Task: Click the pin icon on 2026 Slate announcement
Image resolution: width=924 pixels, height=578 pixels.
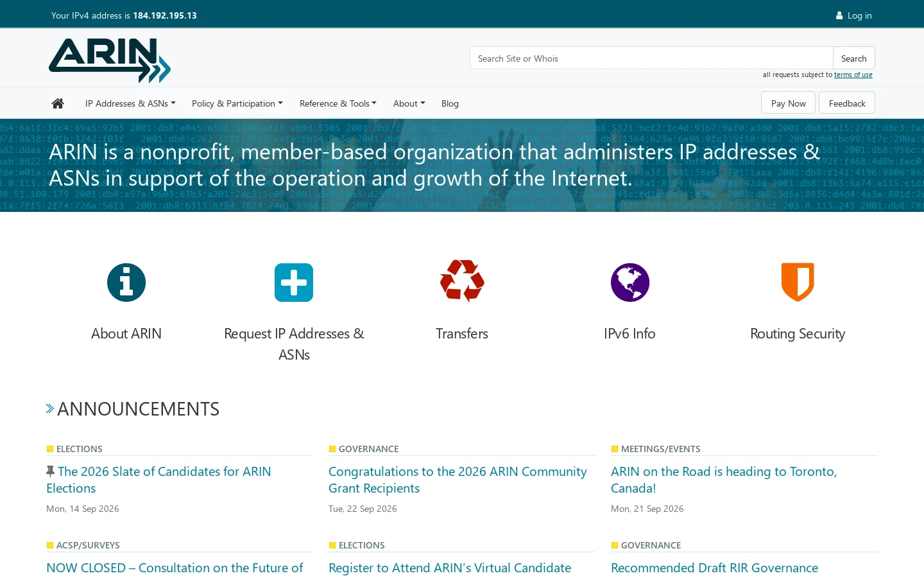Action: (x=51, y=471)
